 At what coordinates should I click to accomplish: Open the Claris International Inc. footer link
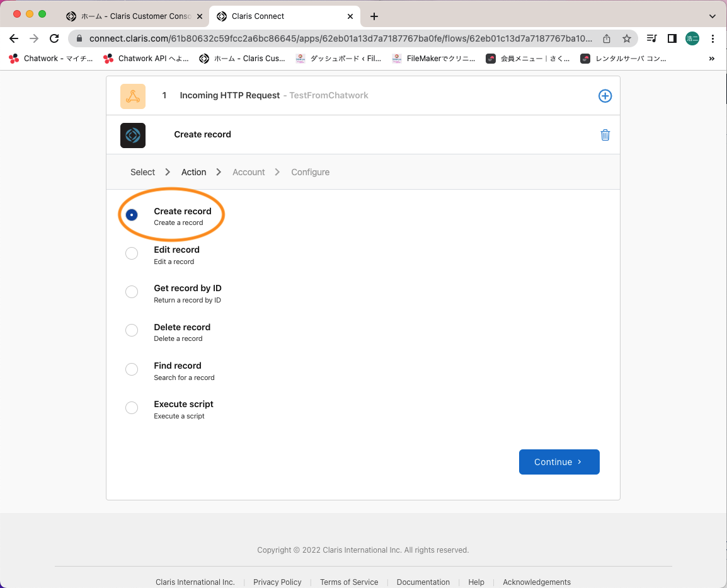click(x=195, y=582)
